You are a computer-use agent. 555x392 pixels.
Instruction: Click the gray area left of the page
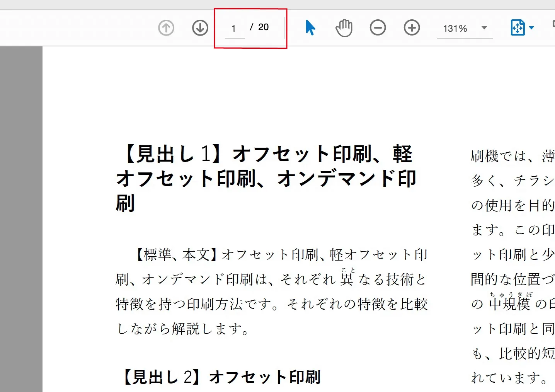[21, 216]
